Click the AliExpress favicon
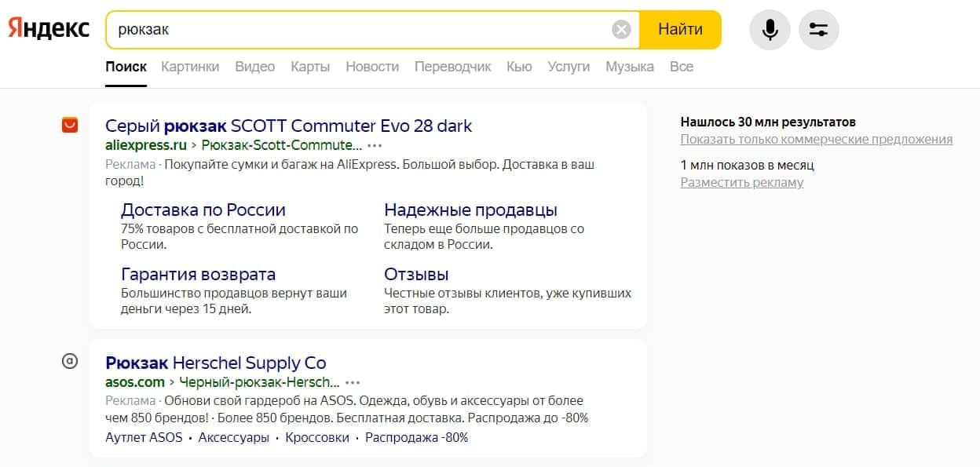Viewport: 980px width, 467px height. coord(70,125)
